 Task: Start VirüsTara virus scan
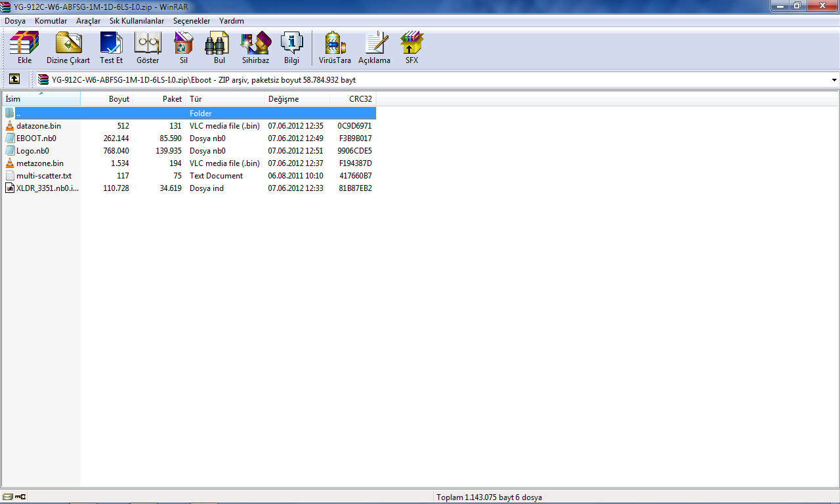335,48
